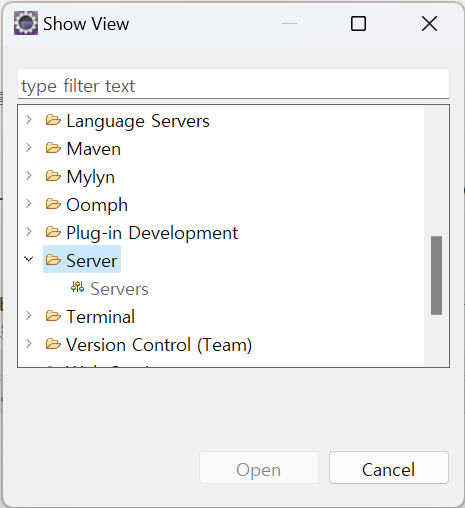
Task: Select the Mylyn tree item
Action: click(90, 177)
